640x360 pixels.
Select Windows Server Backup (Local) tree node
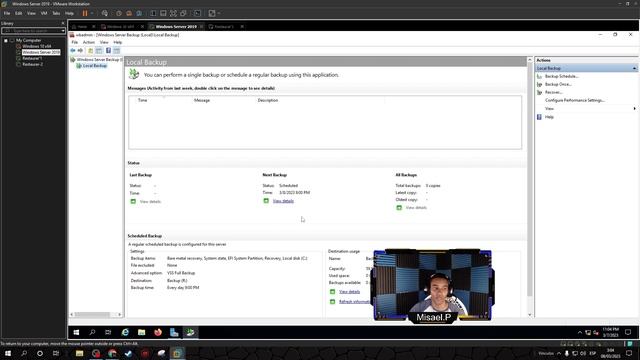[x=99, y=60]
